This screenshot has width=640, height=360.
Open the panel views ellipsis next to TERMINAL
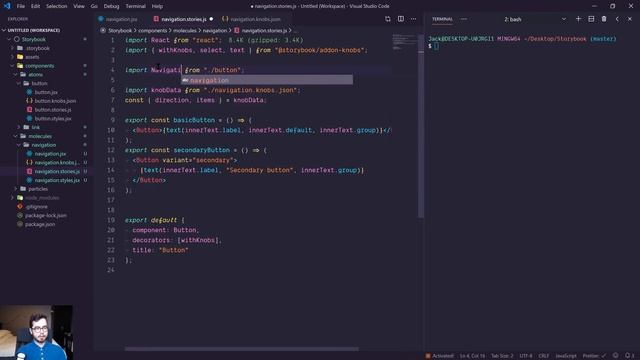[464, 19]
